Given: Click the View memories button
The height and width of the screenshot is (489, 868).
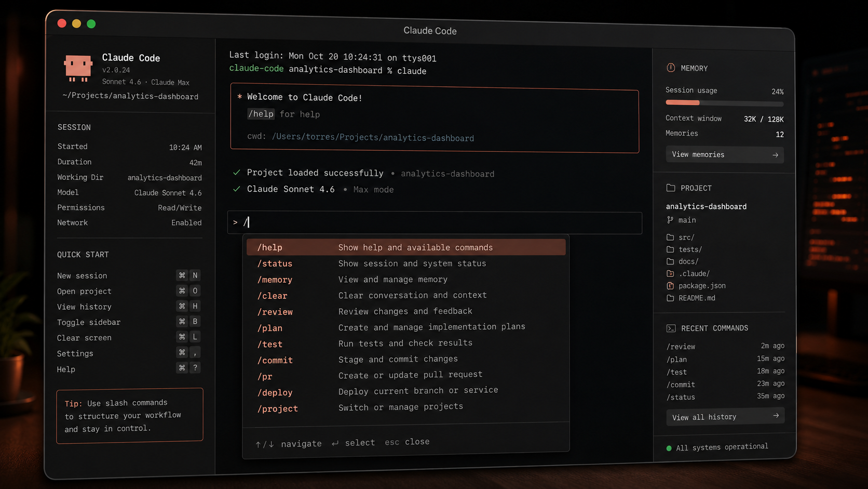Looking at the screenshot, I should [x=725, y=155].
